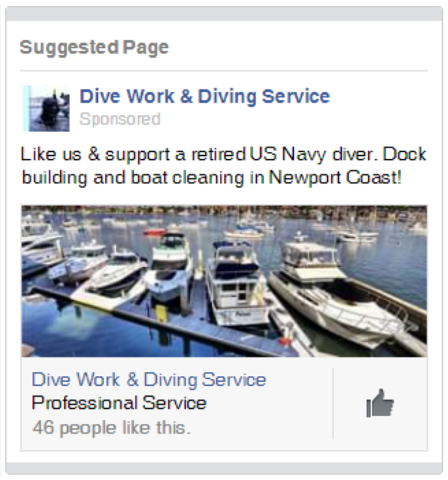
Task: View the 46 people like this count
Action: (112, 427)
